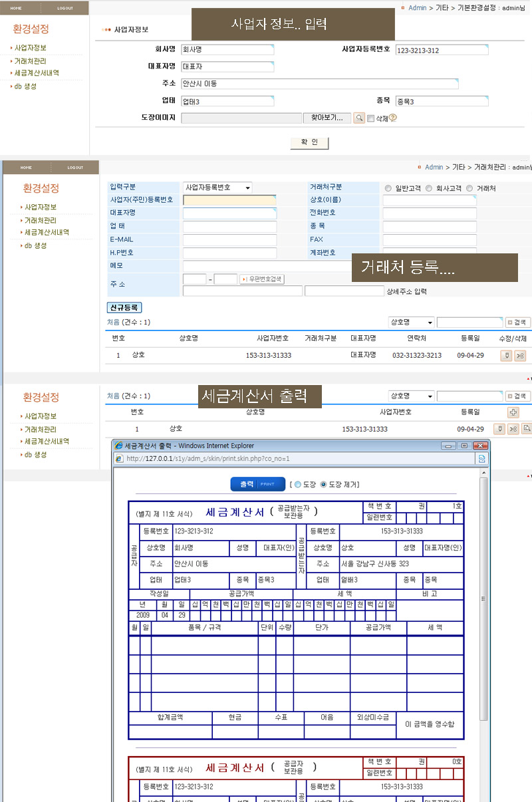Click the edit pencil icon in 거래처 list row
The width and height of the screenshot is (532, 802).
click(507, 356)
